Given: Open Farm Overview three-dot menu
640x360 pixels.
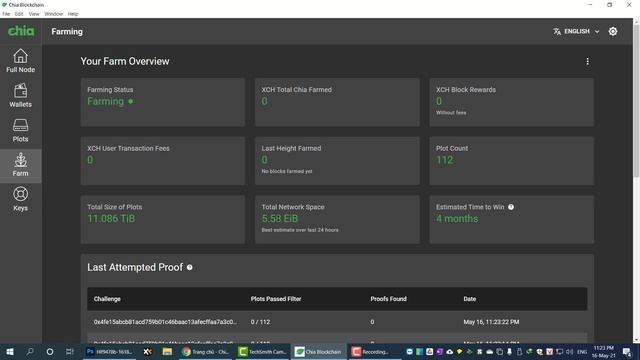Looking at the screenshot, I should 587,61.
